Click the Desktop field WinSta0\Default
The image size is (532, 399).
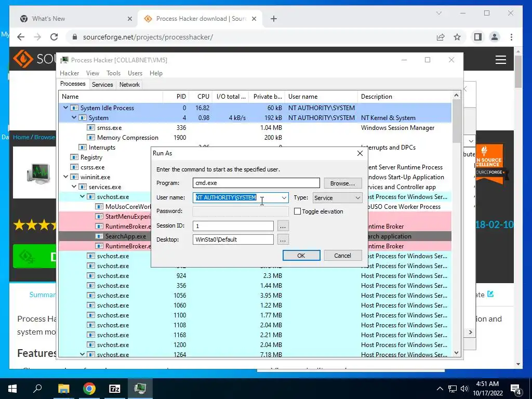click(x=233, y=240)
